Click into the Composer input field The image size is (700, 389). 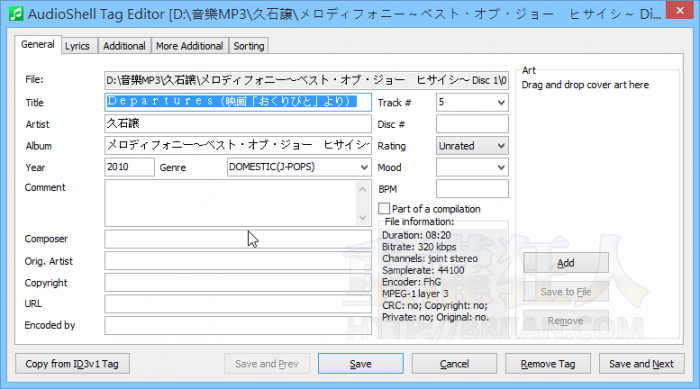238,239
